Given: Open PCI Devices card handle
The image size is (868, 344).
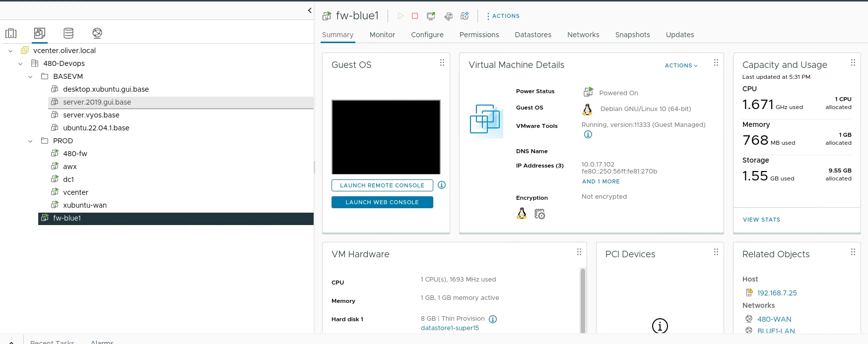Looking at the screenshot, I should [716, 252].
